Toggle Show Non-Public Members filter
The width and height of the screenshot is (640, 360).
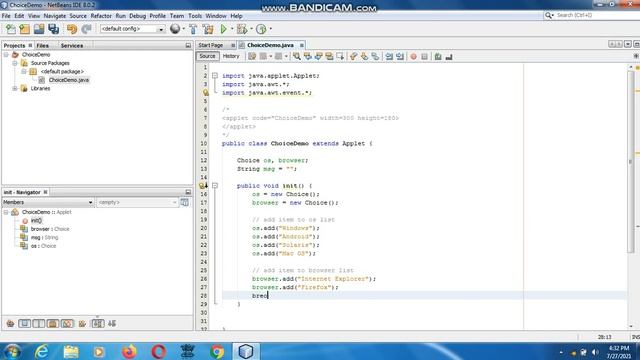(x=53, y=324)
